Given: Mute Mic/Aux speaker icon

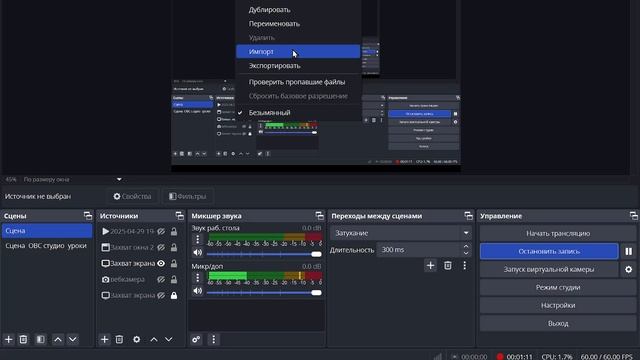Looking at the screenshot, I should coord(198,291).
